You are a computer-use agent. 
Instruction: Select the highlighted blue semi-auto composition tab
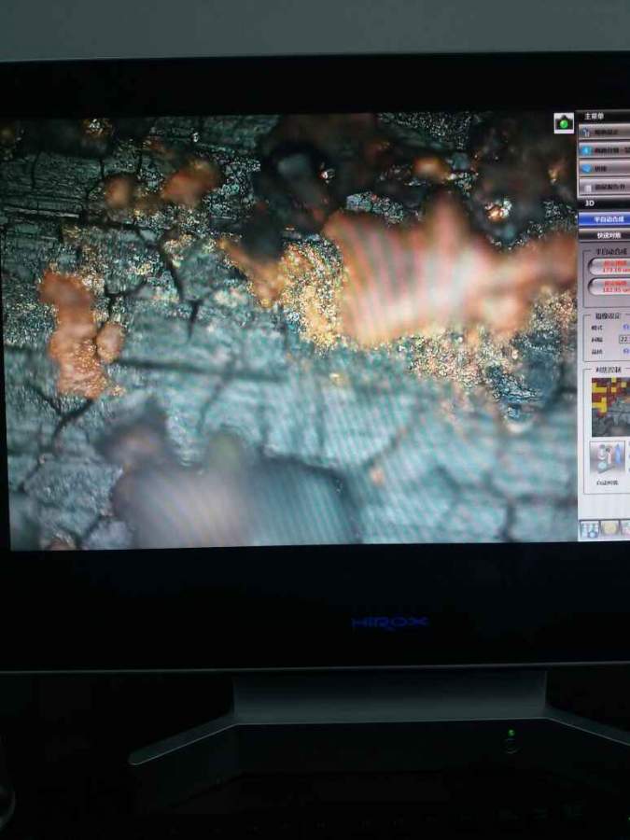[606, 219]
